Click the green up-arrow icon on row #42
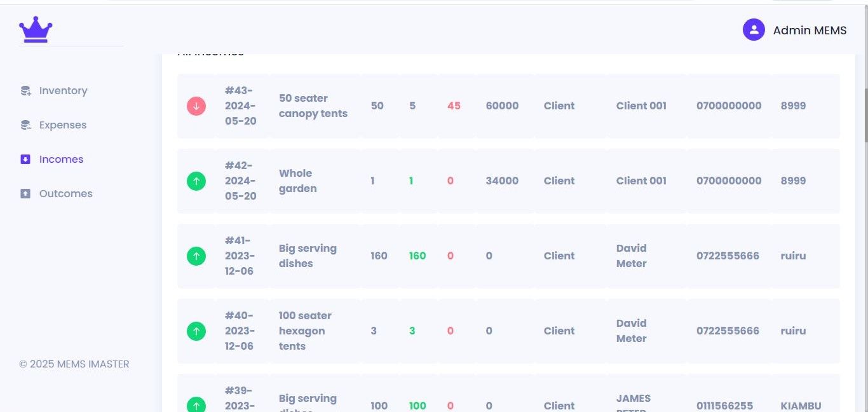 point(196,181)
